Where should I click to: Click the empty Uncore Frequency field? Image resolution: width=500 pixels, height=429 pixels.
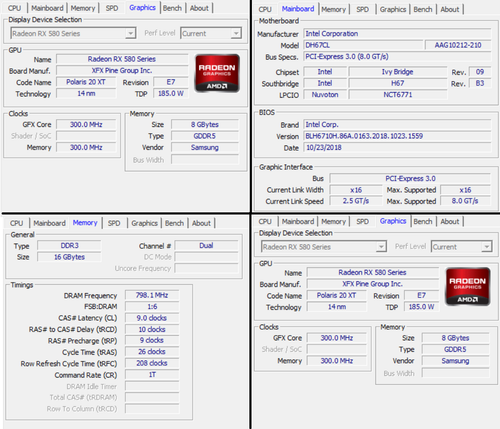206,268
